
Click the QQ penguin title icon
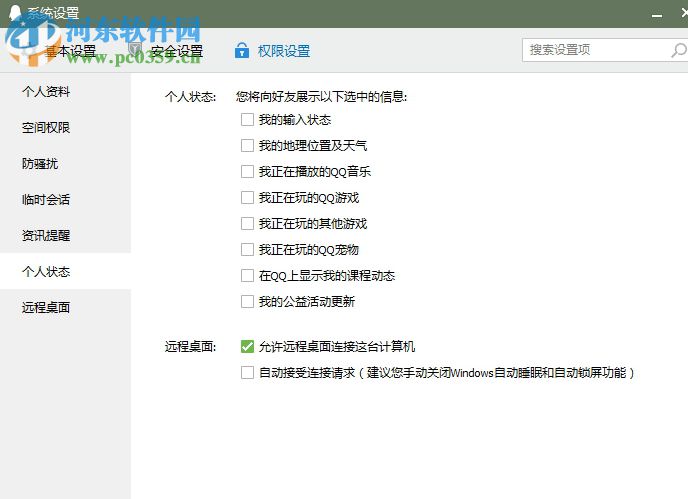(x=15, y=12)
